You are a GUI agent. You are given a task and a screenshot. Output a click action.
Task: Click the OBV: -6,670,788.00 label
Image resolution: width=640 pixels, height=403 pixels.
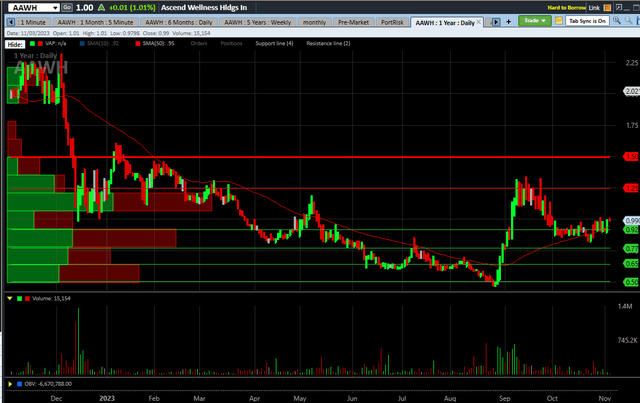(x=48, y=384)
